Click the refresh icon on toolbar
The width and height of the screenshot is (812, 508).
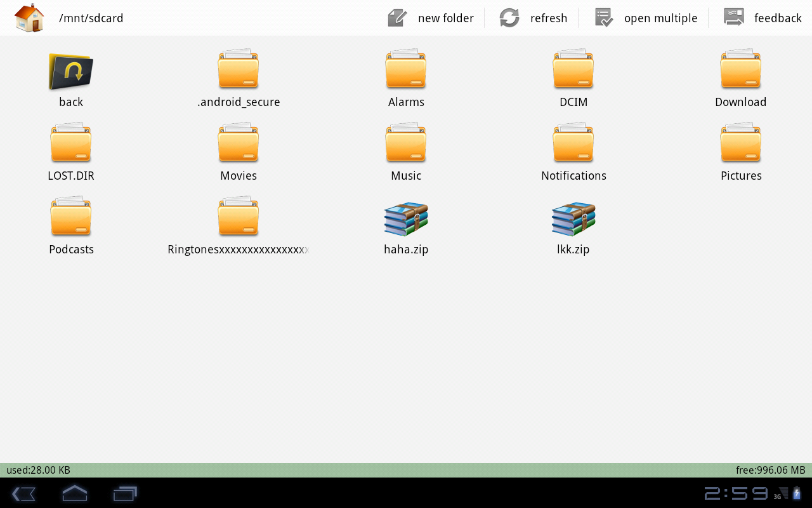coord(509,18)
